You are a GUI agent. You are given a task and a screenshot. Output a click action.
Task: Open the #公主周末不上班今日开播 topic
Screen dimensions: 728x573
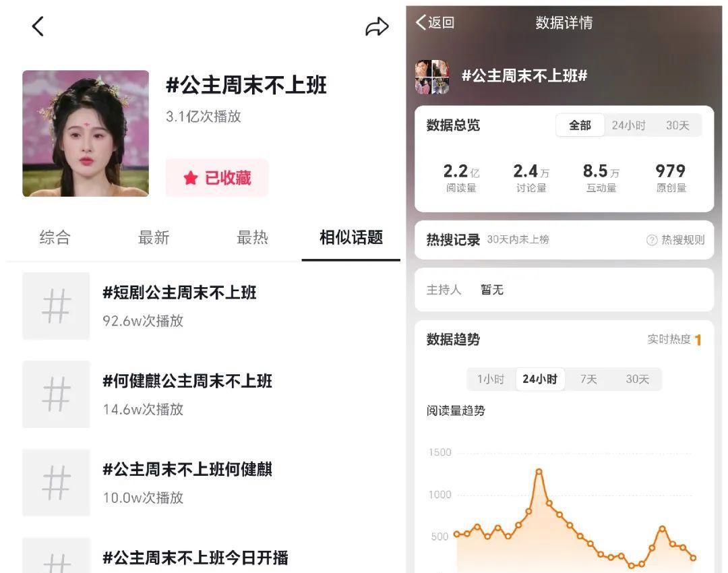tap(195, 557)
